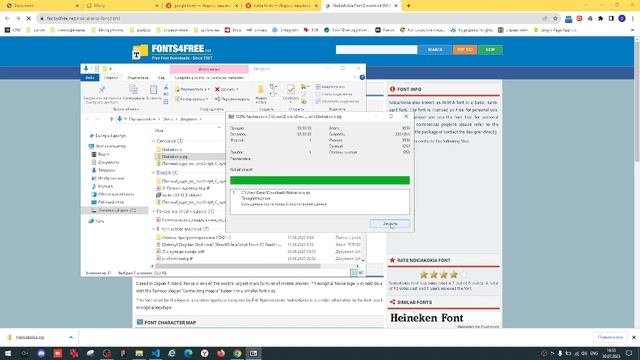Click the Fonts4Free logo

coord(172,52)
